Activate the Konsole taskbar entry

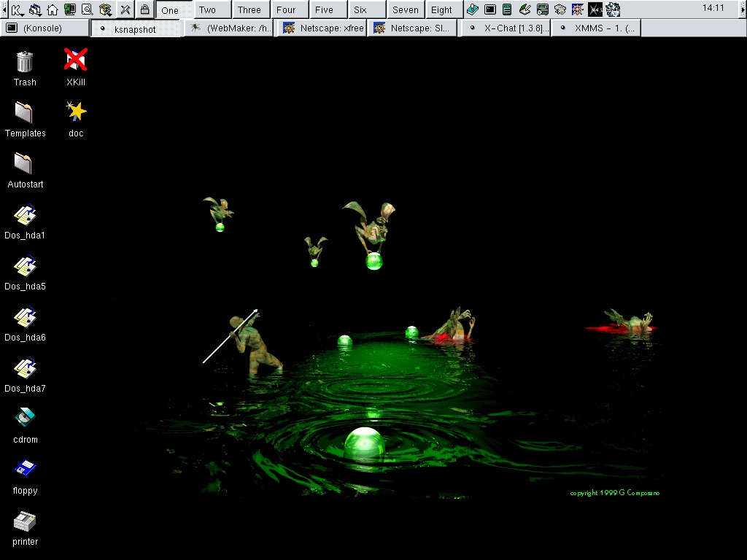[44, 28]
